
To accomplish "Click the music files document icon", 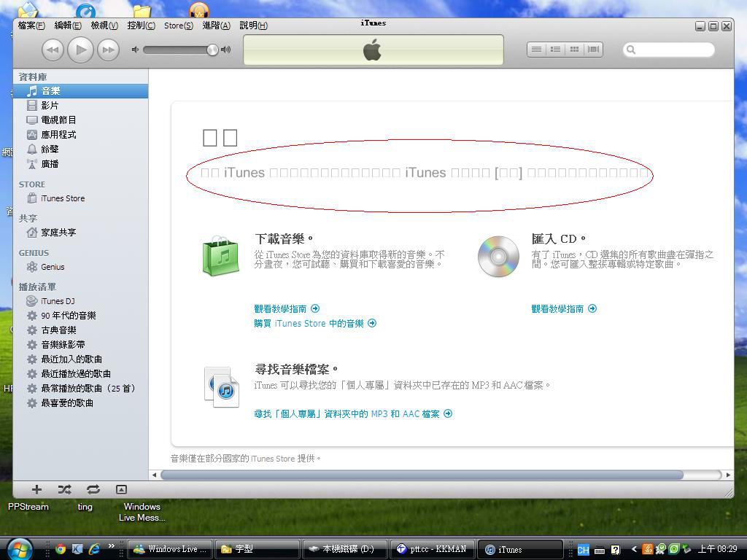I will click(x=222, y=386).
